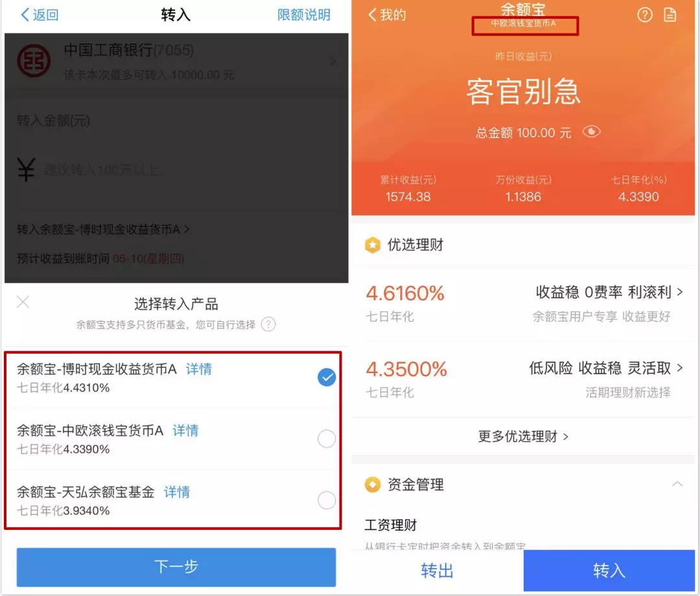Tap the 下一步 button
The image size is (700, 596).
[176, 567]
